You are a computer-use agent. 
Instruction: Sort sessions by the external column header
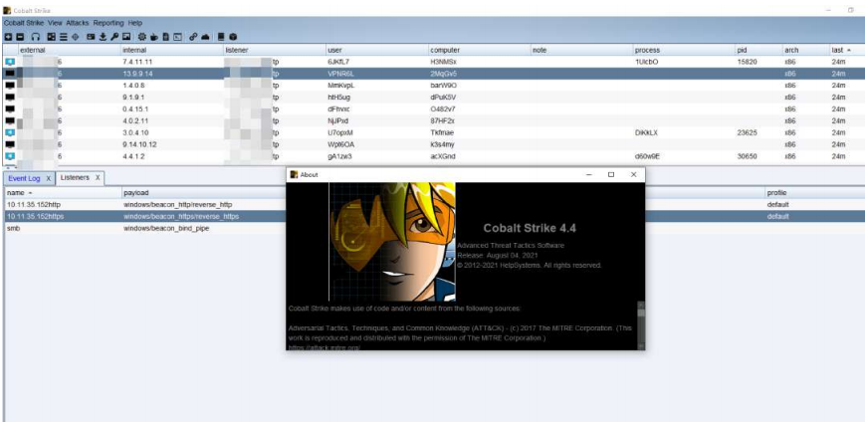(x=70, y=50)
